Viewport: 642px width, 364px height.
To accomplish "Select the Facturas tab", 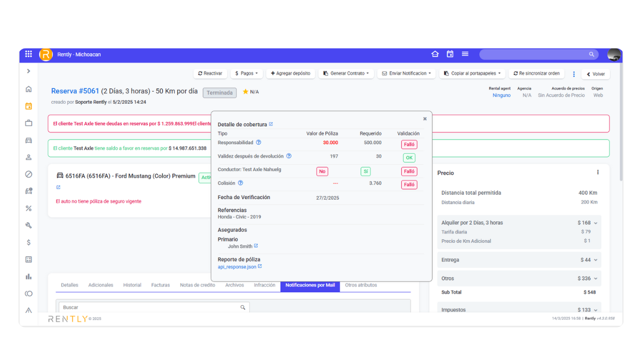I will pos(160,285).
